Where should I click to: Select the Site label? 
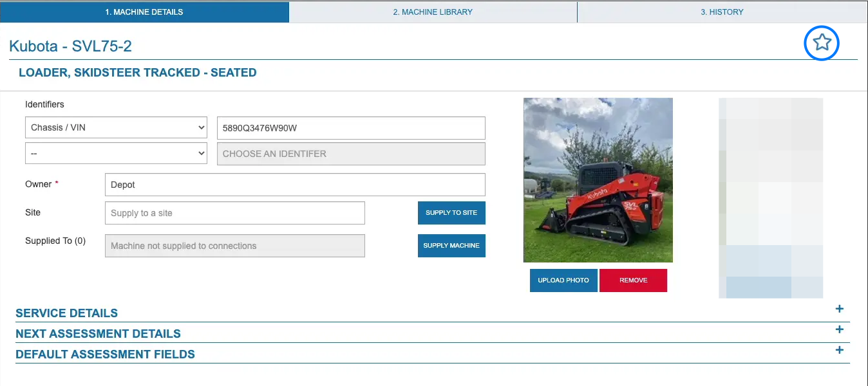[x=33, y=212]
